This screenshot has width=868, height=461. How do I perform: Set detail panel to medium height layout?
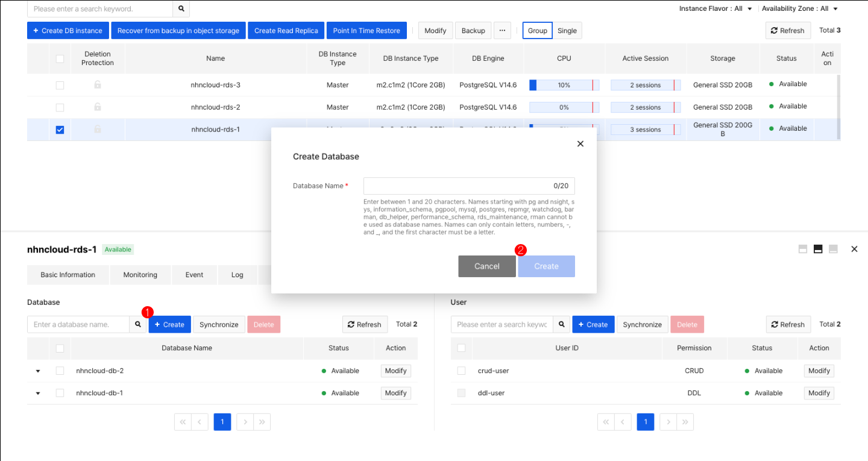click(x=818, y=249)
